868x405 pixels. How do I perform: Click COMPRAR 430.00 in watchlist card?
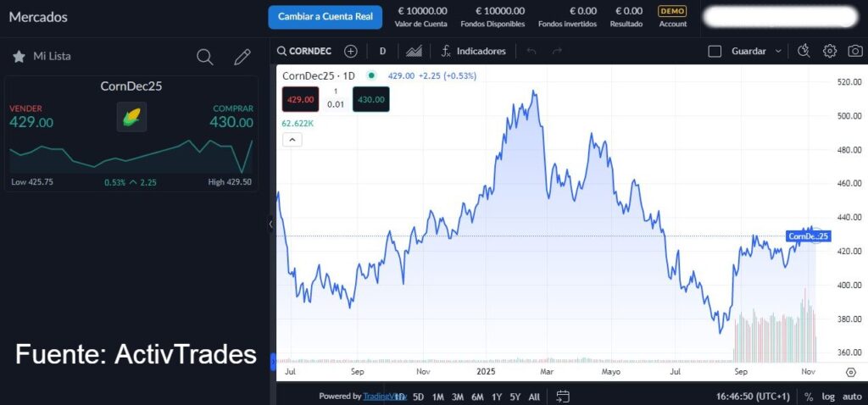pos(231,117)
